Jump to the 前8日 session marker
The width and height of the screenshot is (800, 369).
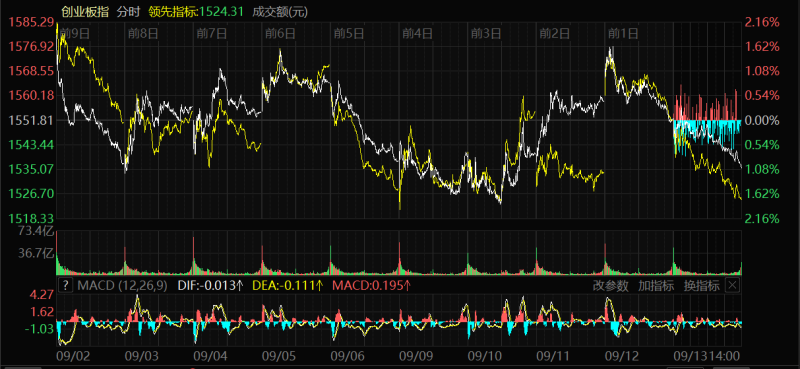tap(143, 34)
